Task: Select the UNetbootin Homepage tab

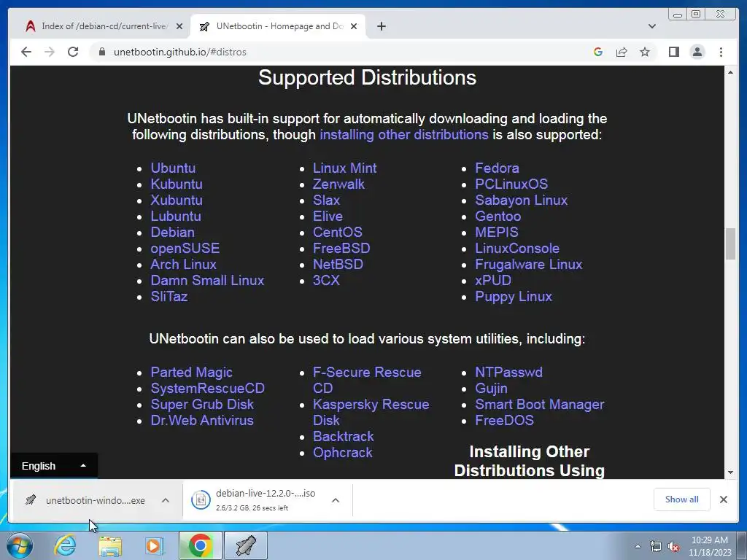Action: coord(277,26)
